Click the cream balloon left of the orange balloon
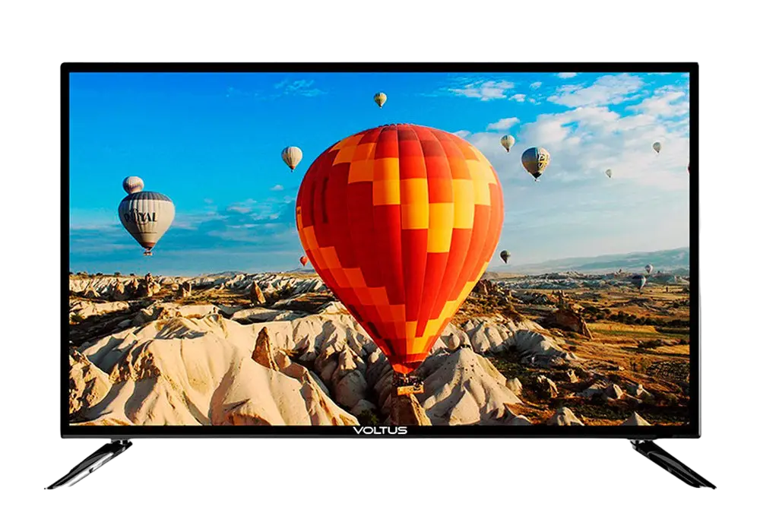760x532 pixels. click(291, 157)
